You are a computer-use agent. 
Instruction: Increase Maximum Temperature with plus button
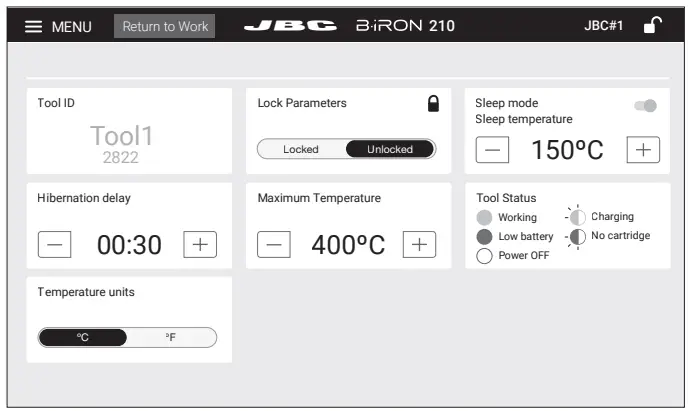[420, 244]
